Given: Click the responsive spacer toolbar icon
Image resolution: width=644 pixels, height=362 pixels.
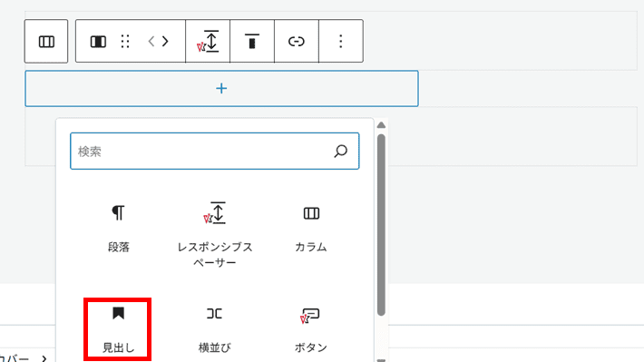Looking at the screenshot, I should pos(208,42).
